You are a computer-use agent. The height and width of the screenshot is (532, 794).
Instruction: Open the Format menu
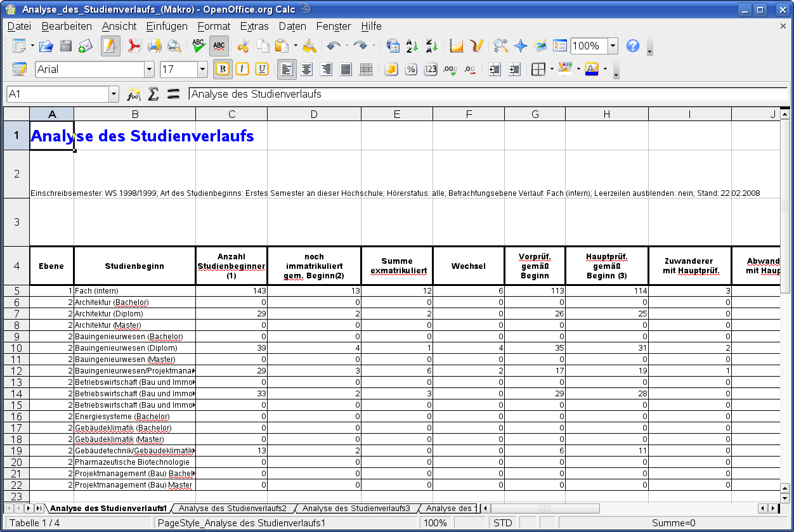coord(214,26)
